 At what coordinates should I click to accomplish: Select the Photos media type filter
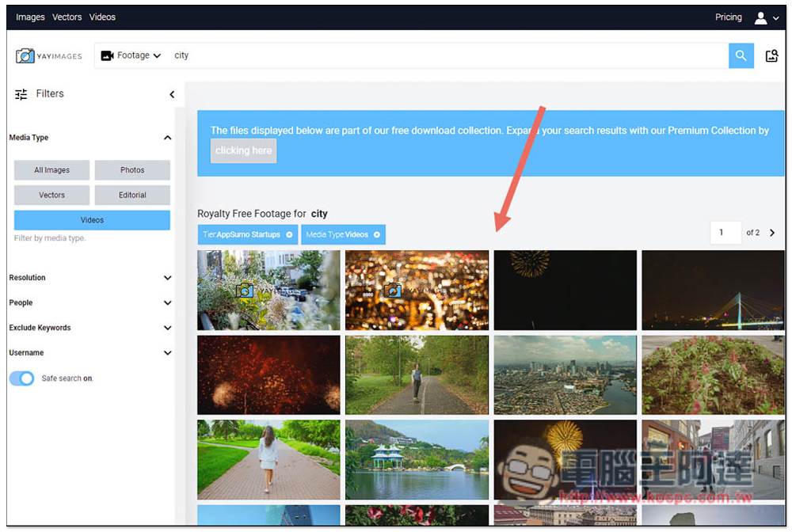coord(132,170)
